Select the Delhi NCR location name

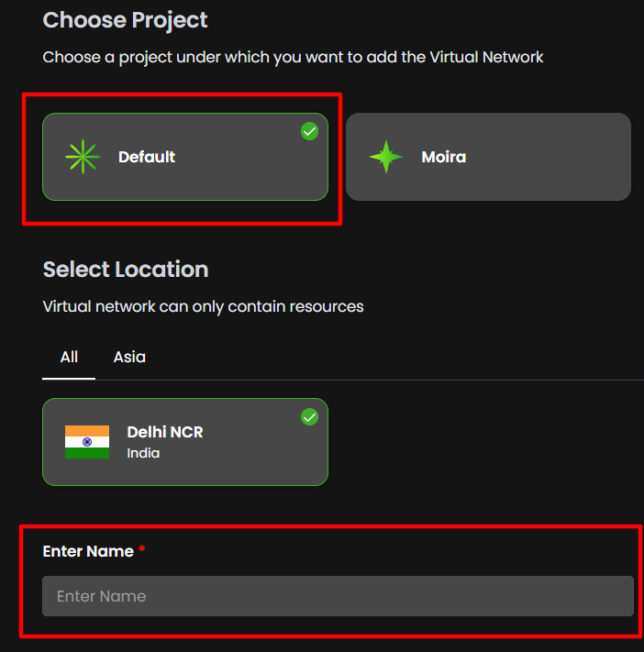(x=165, y=432)
